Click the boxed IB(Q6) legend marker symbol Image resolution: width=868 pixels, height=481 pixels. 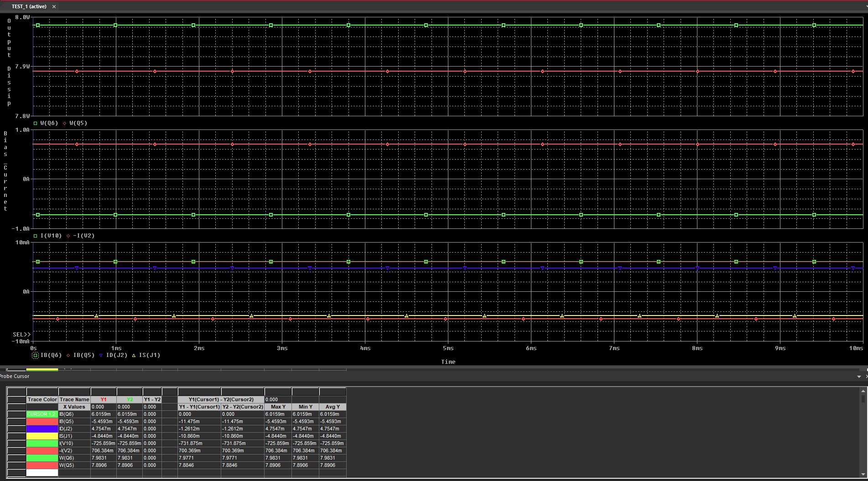(x=36, y=355)
